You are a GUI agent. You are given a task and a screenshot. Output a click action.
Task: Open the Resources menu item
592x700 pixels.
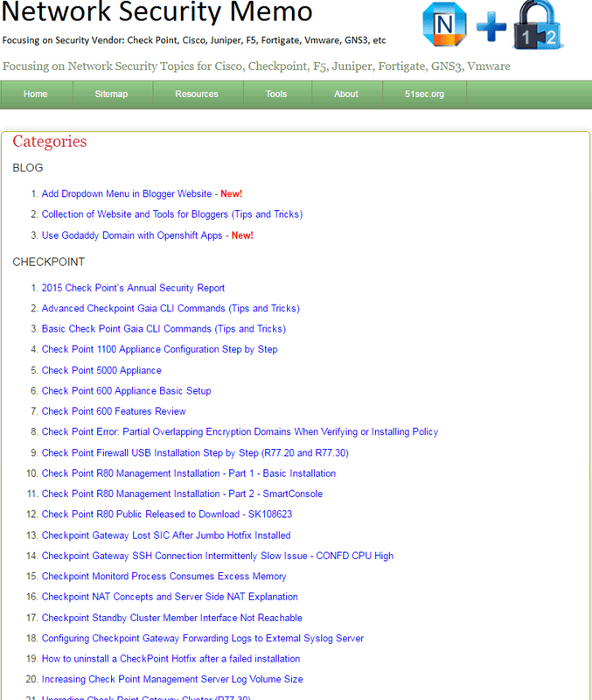(196, 94)
